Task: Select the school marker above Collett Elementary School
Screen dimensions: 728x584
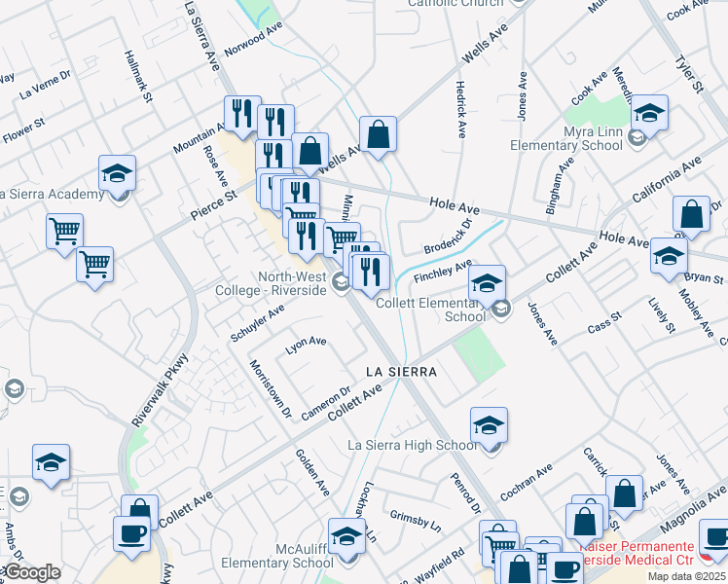Action: pos(487,283)
